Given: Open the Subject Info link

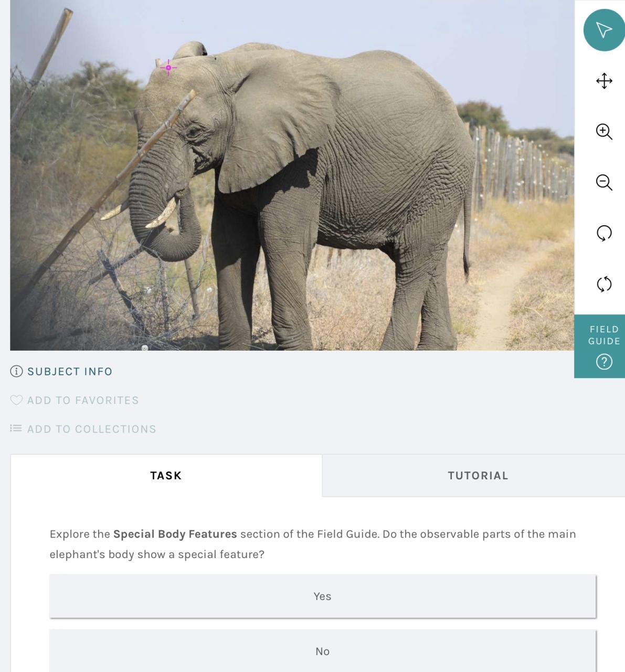Looking at the screenshot, I should (x=70, y=372).
